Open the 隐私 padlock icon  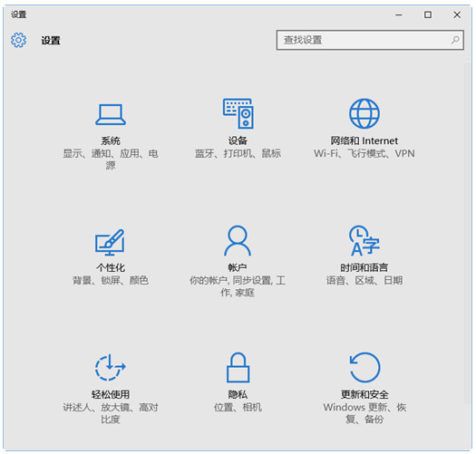click(x=238, y=367)
